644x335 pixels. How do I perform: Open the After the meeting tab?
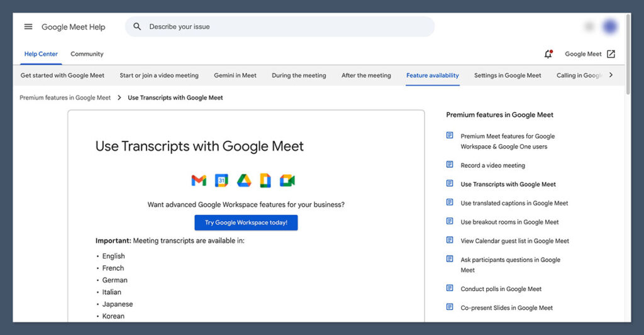coord(366,75)
